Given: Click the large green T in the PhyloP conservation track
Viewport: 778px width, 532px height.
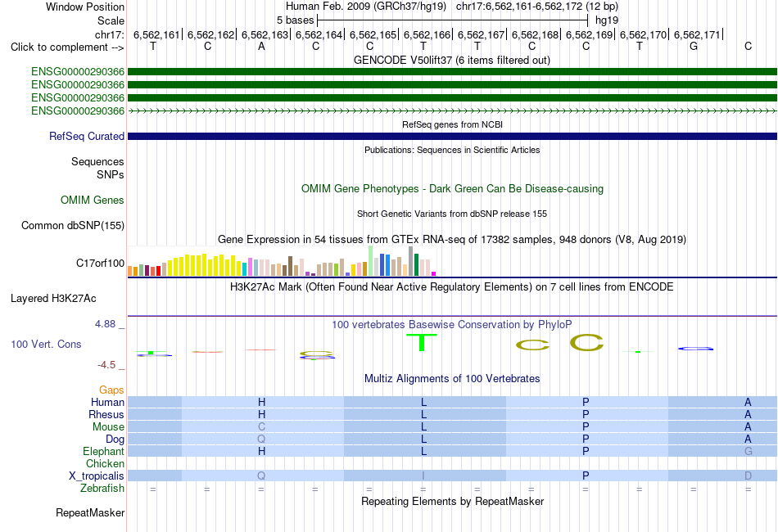Looking at the screenshot, I should pos(421,343).
